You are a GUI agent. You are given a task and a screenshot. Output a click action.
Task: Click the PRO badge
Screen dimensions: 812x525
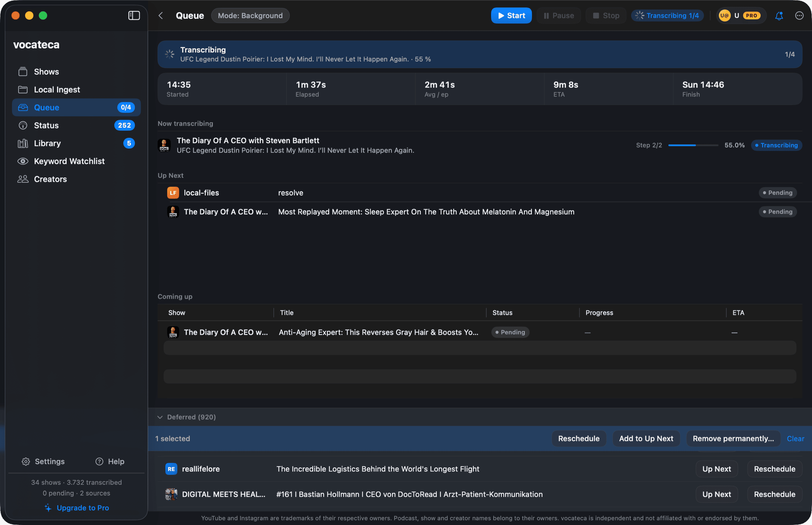point(751,16)
